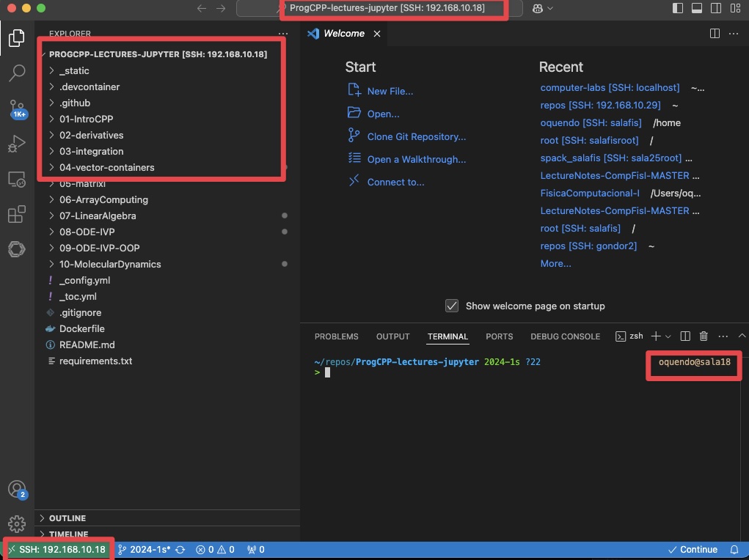
Task: Open the Search view in activity bar
Action: pyautogui.click(x=17, y=73)
